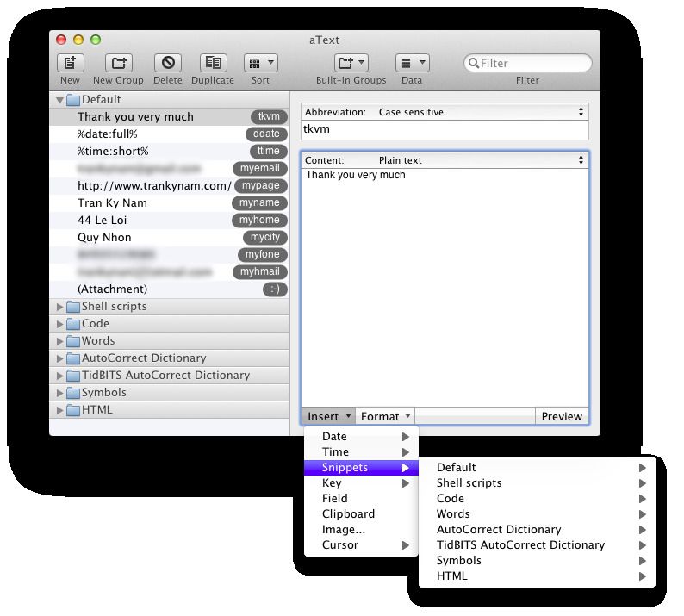This screenshot has height=616, width=684.
Task: Open the Date submenu
Action: coord(361,437)
